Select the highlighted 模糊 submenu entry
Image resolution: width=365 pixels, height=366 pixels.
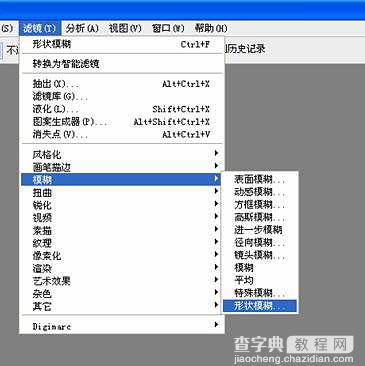tap(122, 180)
